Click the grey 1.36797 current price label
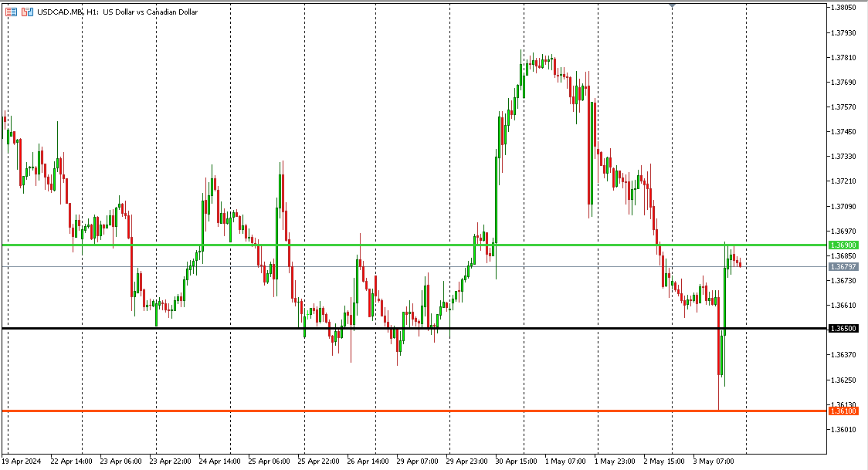Image resolution: width=868 pixels, height=470 pixels. tap(843, 266)
